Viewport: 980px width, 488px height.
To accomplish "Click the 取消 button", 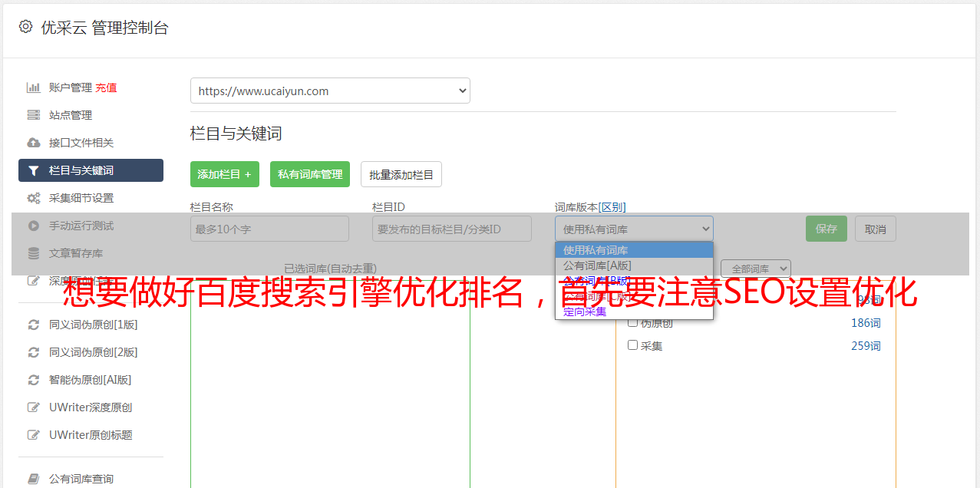I will 876,229.
